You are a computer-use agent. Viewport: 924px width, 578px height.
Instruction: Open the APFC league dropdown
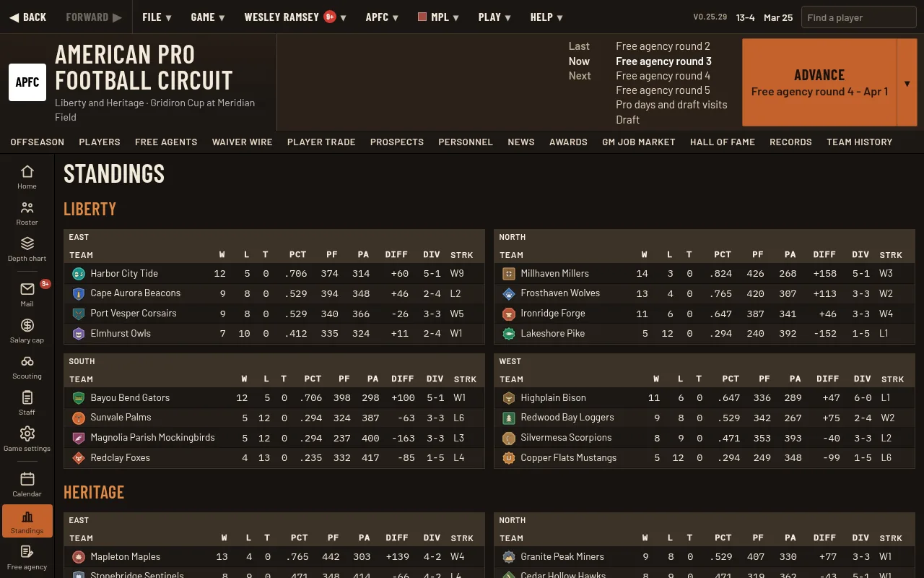[x=382, y=17]
